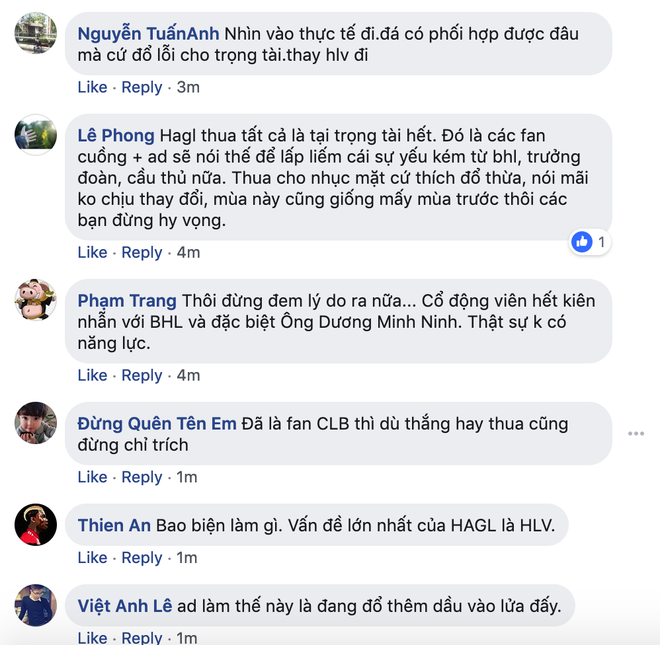Viewport: 660px width, 645px height.
Task: Open the Lê Phong name link
Action: (x=116, y=136)
